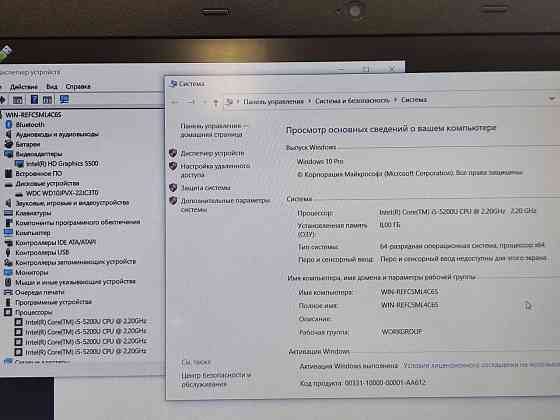Click the Программные устройства category icon
Screen dimensions: 560x420
[9, 302]
